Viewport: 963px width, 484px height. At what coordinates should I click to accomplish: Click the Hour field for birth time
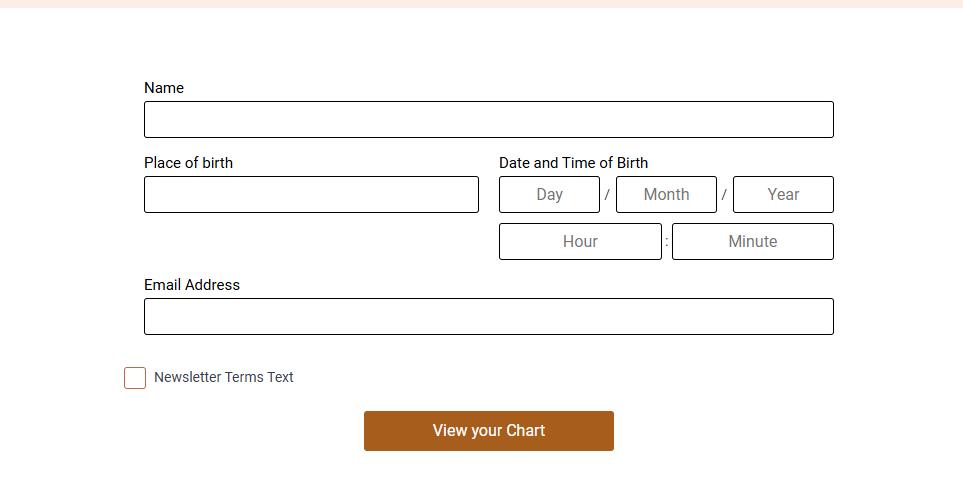click(x=580, y=242)
